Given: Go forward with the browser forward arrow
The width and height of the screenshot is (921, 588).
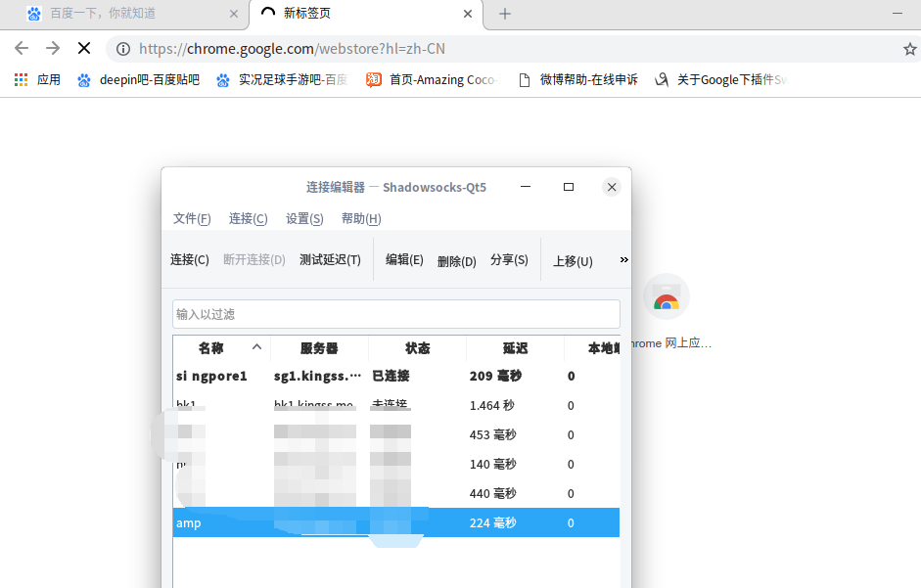Looking at the screenshot, I should pyautogui.click(x=53, y=48).
